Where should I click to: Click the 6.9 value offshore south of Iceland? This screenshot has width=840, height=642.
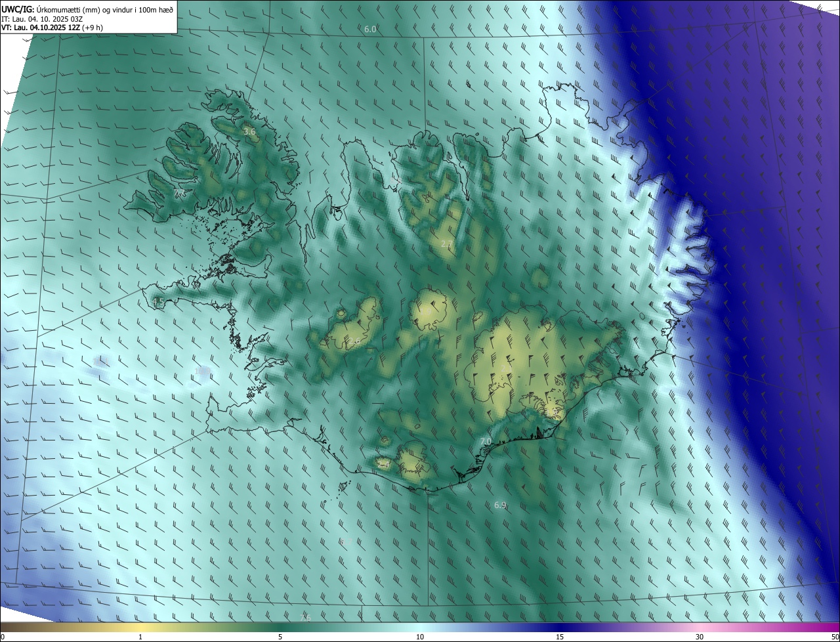click(x=500, y=505)
